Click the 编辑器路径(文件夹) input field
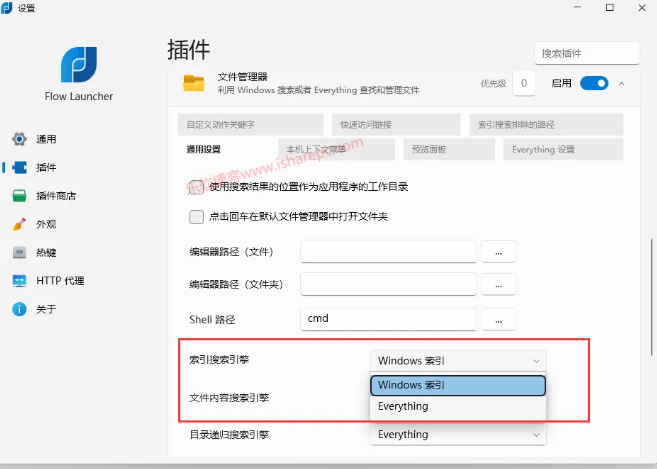Viewport: 657px width, 469px height. click(388, 284)
